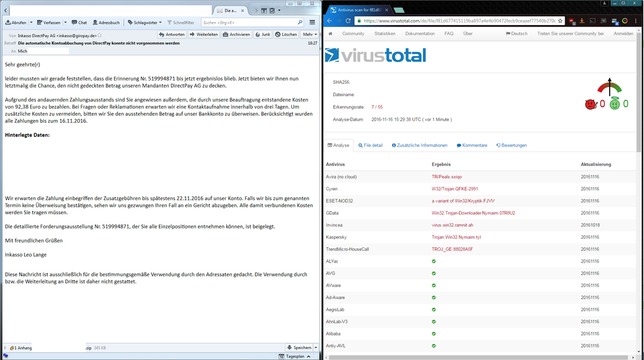Change language via Deutsch selector
644x360 pixels.
tap(516, 34)
